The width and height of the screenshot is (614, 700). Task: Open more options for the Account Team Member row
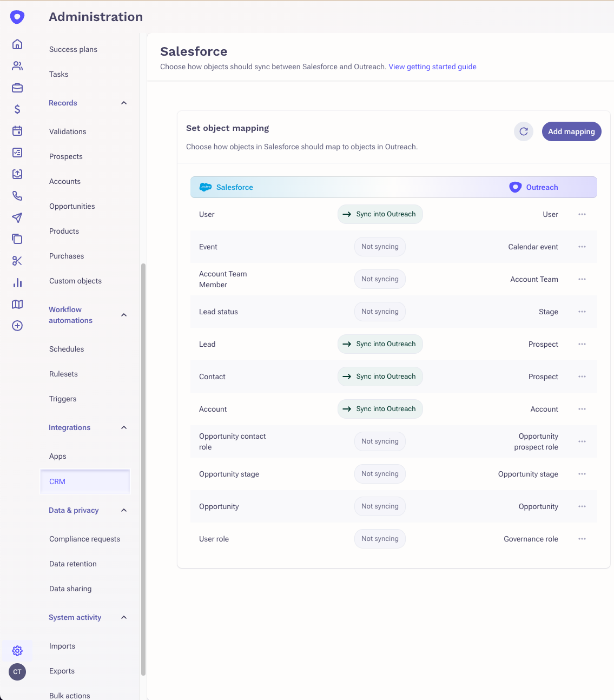pyautogui.click(x=582, y=279)
